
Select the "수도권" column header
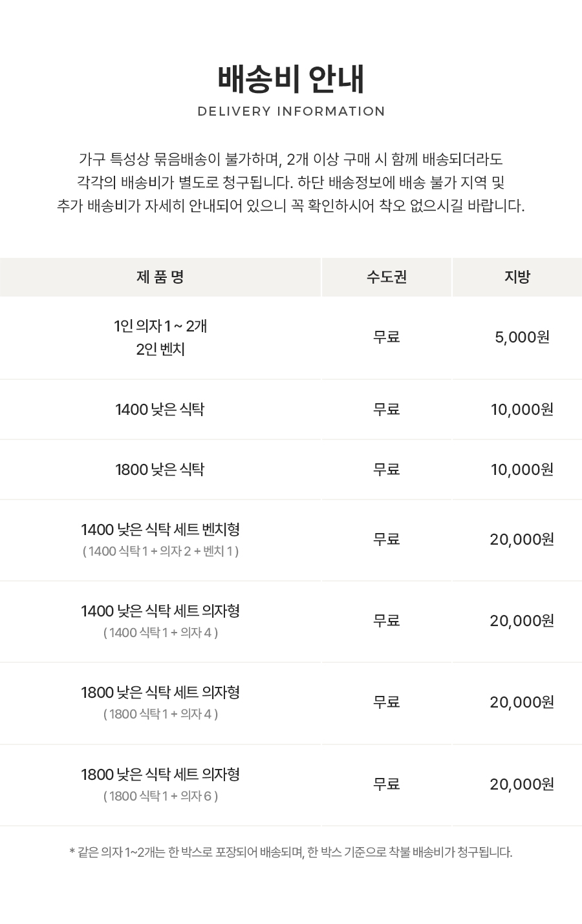(x=387, y=277)
